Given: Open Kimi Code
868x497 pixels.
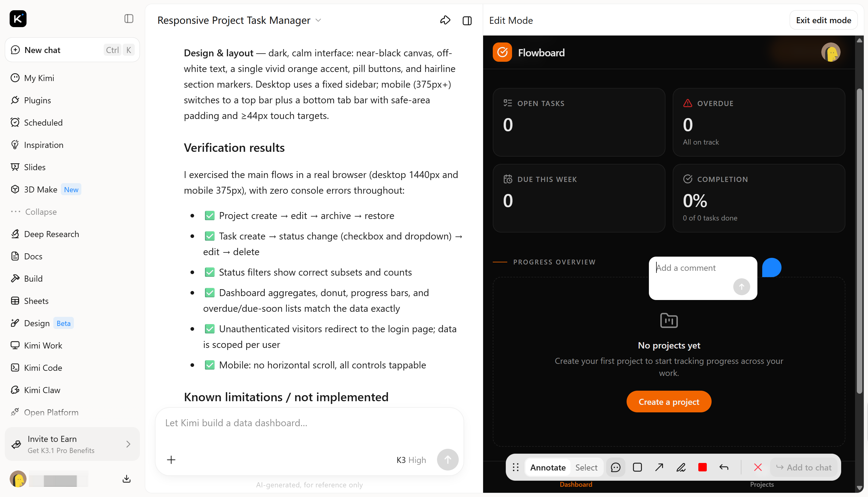Looking at the screenshot, I should (72, 368).
